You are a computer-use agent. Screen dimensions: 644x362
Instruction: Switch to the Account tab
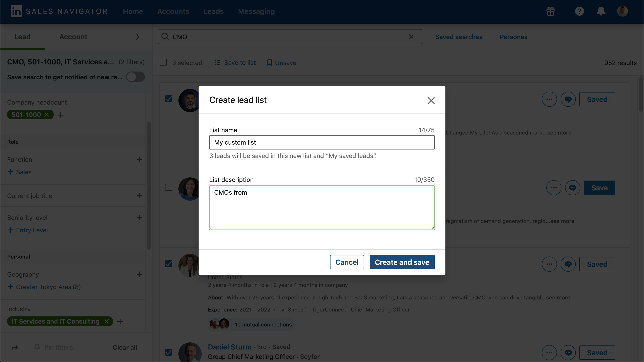click(73, 37)
